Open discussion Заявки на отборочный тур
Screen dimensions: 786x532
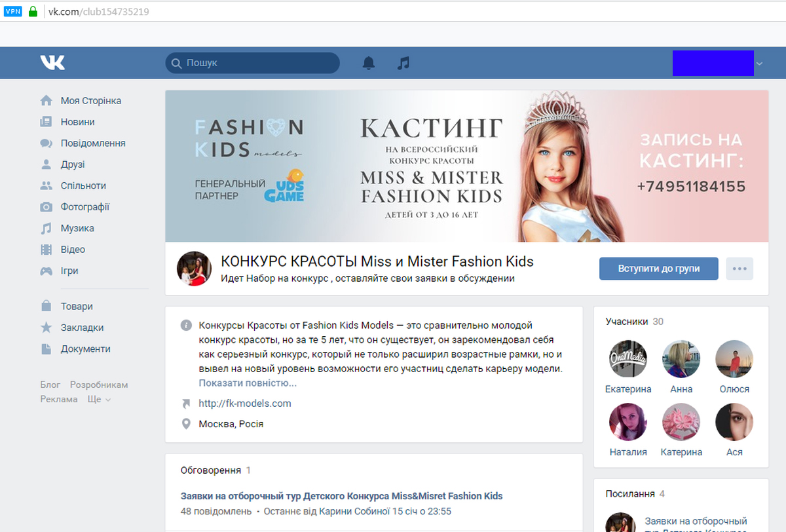[x=341, y=496]
